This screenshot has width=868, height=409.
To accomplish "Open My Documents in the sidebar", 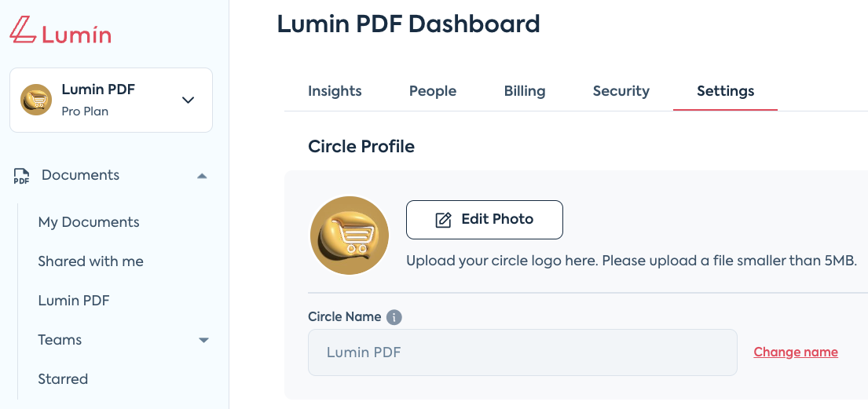I will [x=89, y=222].
